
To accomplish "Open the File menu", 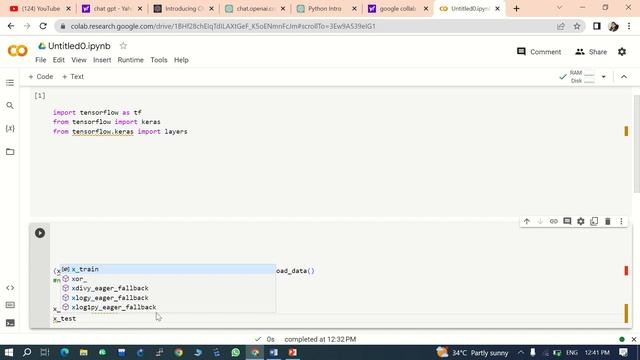I will point(41,60).
